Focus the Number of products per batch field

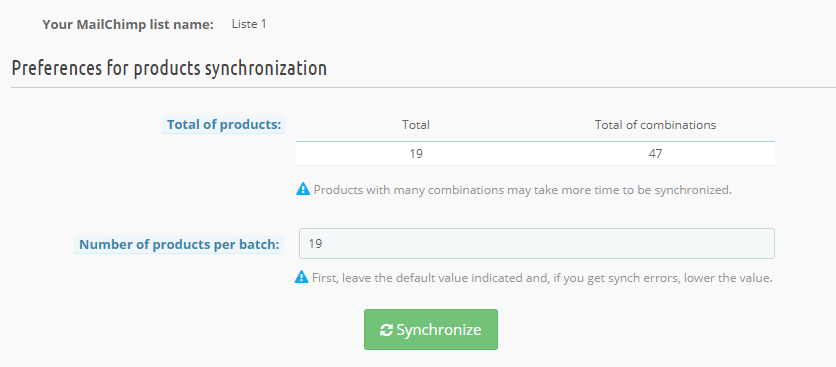(537, 244)
